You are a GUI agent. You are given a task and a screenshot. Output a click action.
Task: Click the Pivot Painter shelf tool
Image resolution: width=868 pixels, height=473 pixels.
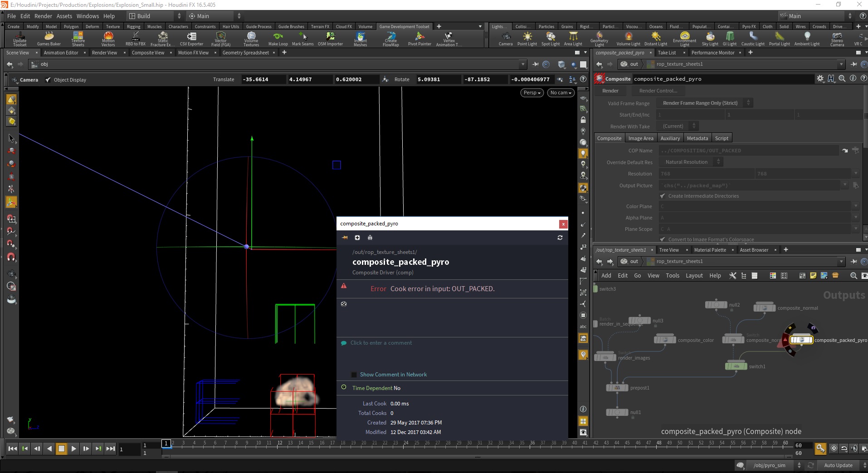point(419,39)
